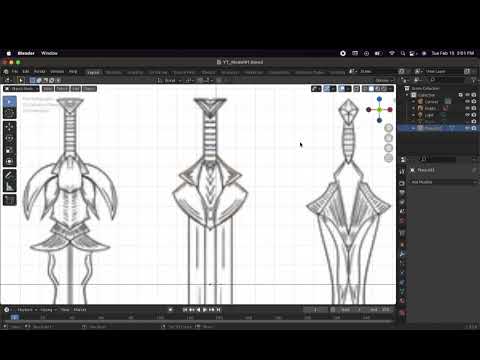Open Render menu in Blender
The image size is (480, 360).
[40, 71]
